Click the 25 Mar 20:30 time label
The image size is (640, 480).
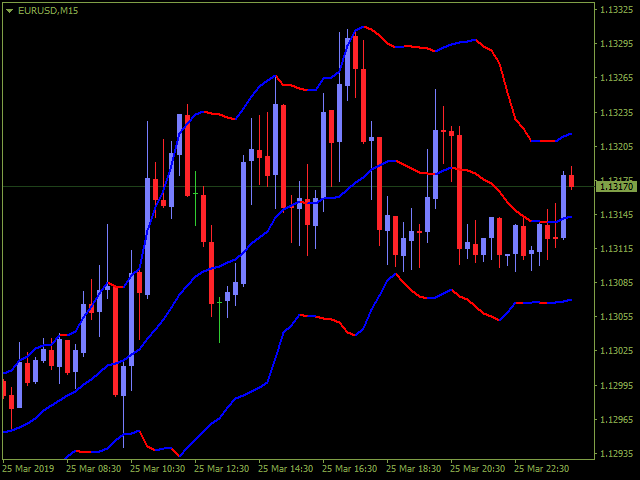pos(478,469)
